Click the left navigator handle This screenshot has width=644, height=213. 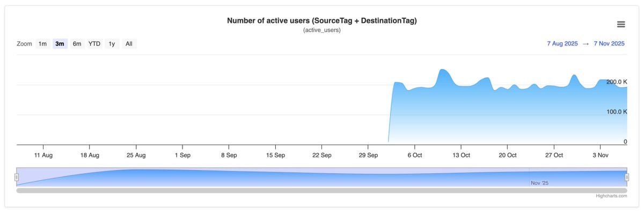tap(17, 177)
